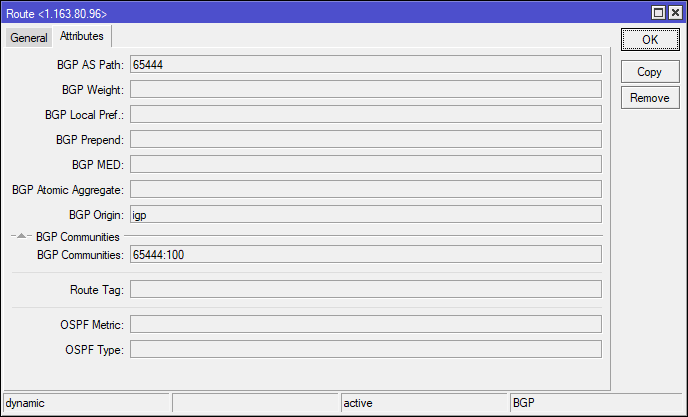Collapse the BGP Communities section arrow
Viewport: 688px width, 417px height.
(x=21, y=236)
